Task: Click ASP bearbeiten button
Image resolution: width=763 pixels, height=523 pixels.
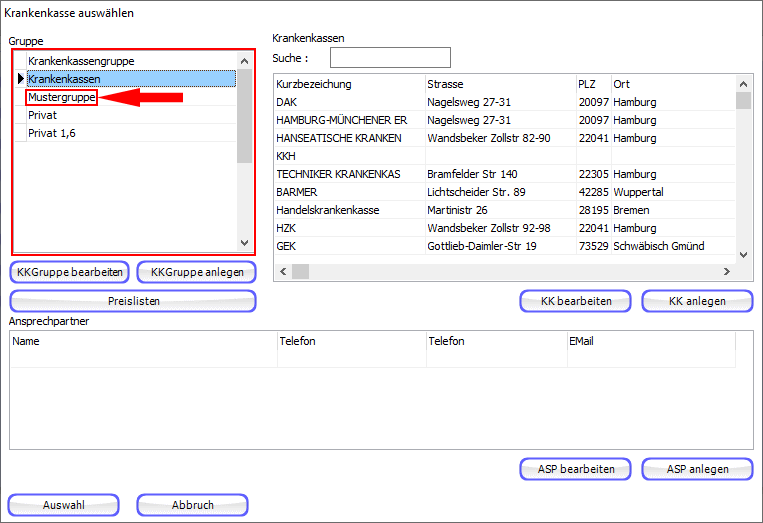Action: pos(575,469)
